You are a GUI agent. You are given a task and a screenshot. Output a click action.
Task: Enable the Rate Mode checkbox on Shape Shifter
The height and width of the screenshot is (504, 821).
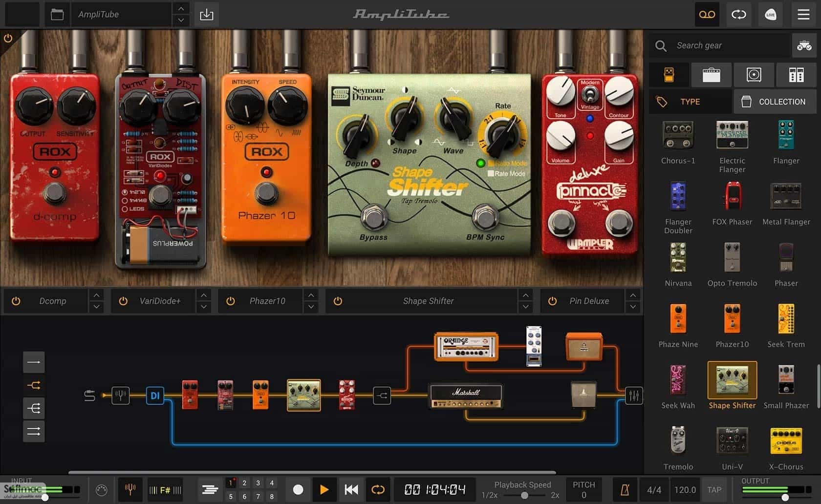click(x=491, y=173)
